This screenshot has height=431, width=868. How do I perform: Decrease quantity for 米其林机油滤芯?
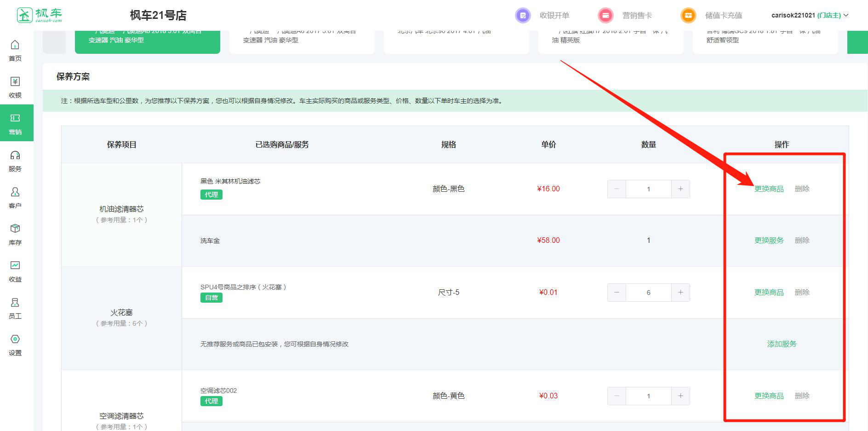(x=617, y=189)
